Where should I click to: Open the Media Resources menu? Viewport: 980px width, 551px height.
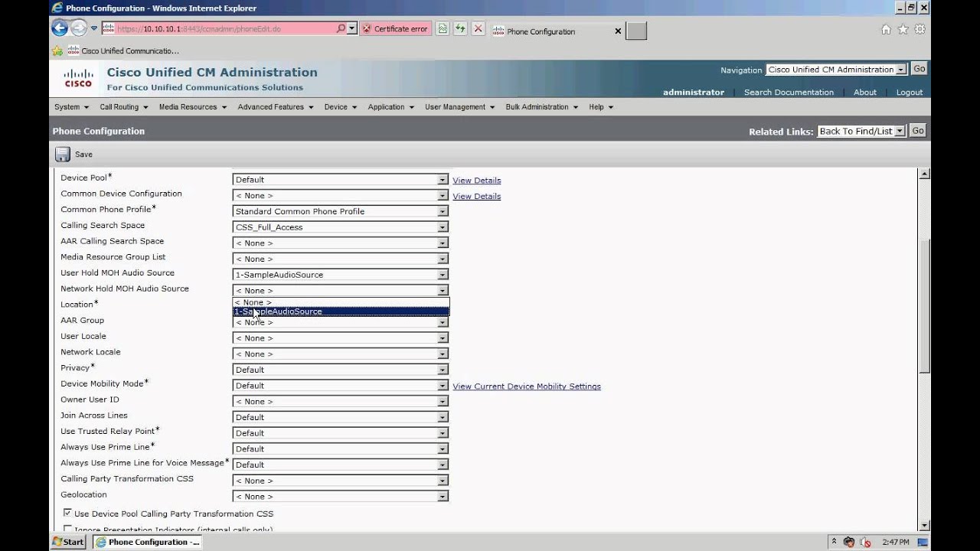tap(192, 107)
